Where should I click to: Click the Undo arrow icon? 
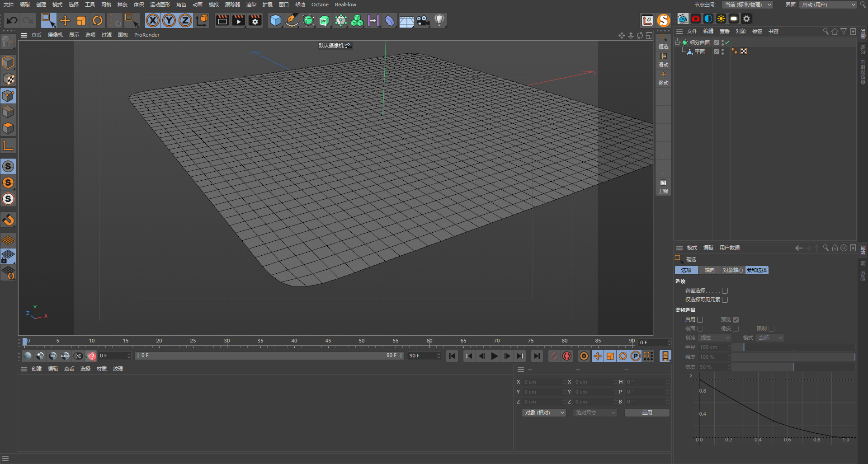[12, 20]
